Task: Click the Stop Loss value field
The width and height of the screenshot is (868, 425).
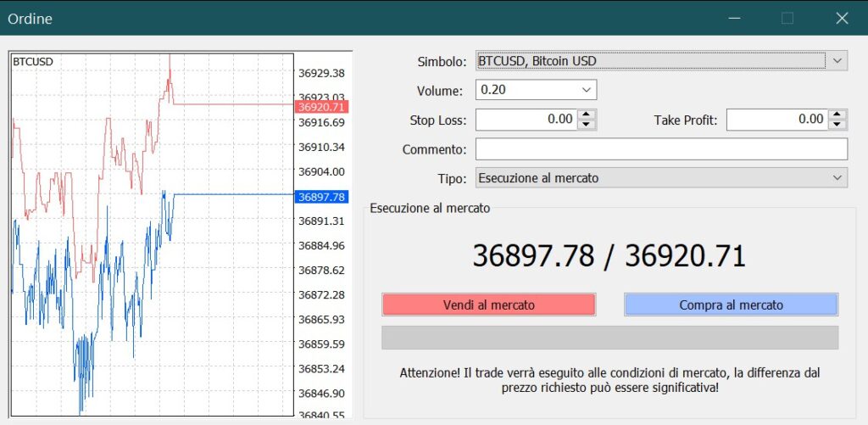Action: 526,120
